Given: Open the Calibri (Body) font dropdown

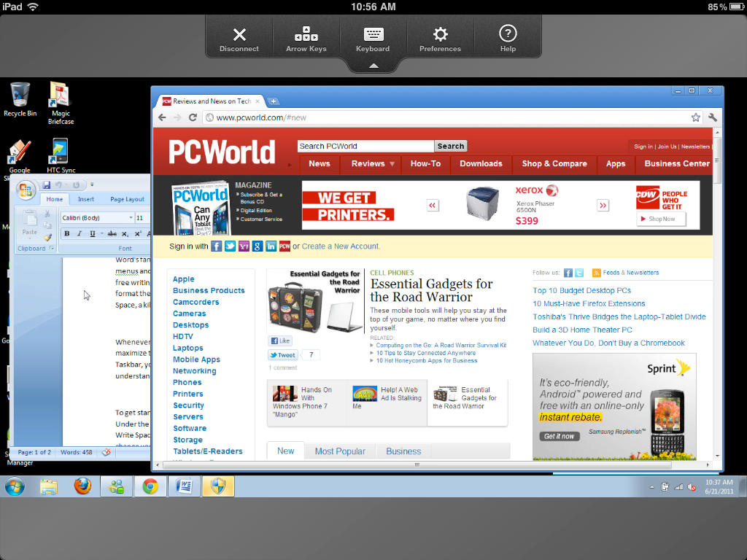Looking at the screenshot, I should click(131, 217).
